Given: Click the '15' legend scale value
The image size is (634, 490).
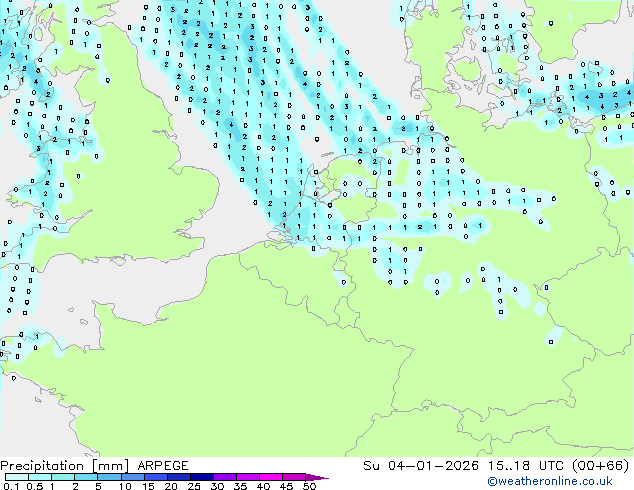Looking at the screenshot, I should 148,486.
